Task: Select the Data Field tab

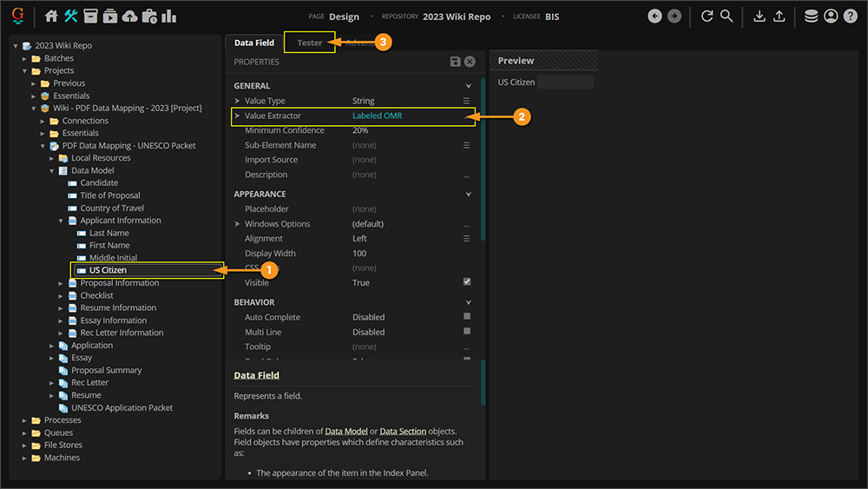Action: point(254,43)
